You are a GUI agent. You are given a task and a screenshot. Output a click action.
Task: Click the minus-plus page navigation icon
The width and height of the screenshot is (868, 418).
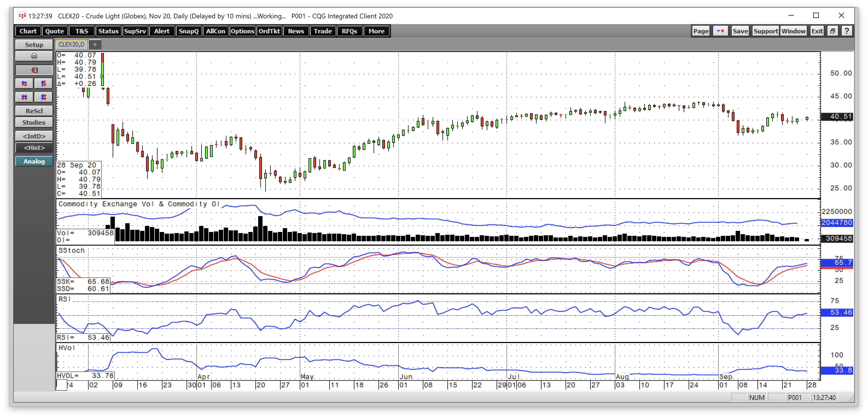pos(720,31)
